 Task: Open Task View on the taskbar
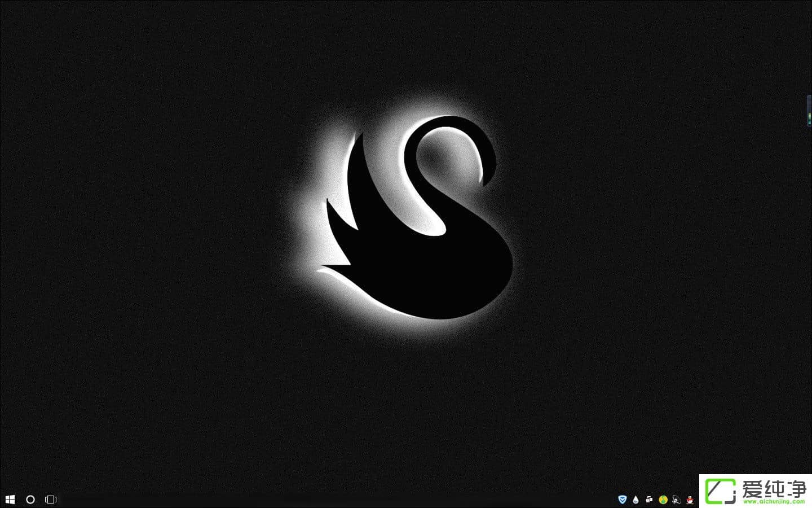point(51,500)
